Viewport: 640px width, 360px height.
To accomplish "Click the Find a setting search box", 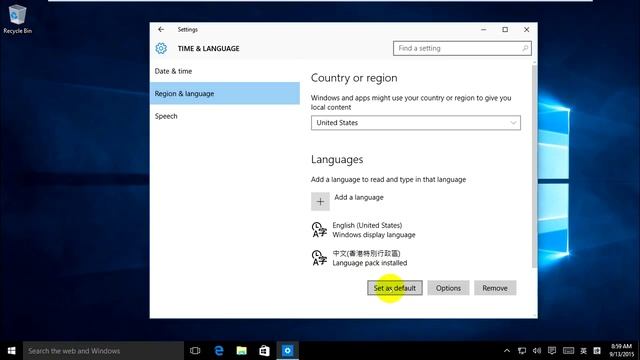I will [462, 48].
